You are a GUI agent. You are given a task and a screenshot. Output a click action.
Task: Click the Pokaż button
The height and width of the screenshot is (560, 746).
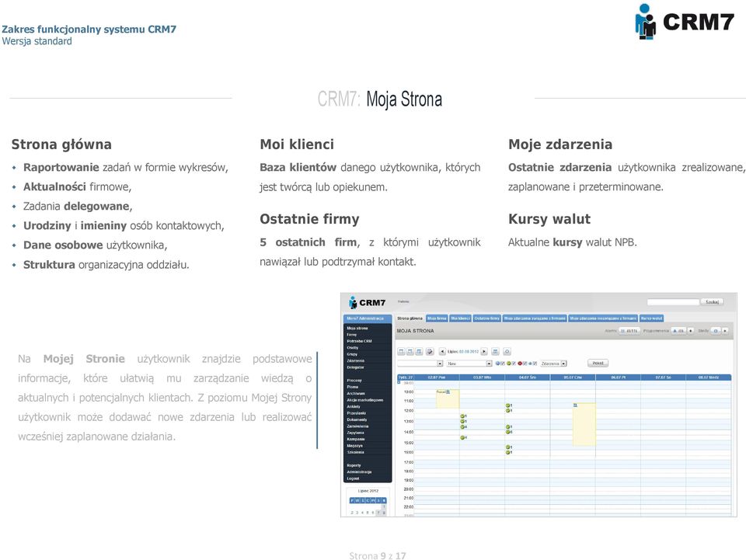coord(598,363)
